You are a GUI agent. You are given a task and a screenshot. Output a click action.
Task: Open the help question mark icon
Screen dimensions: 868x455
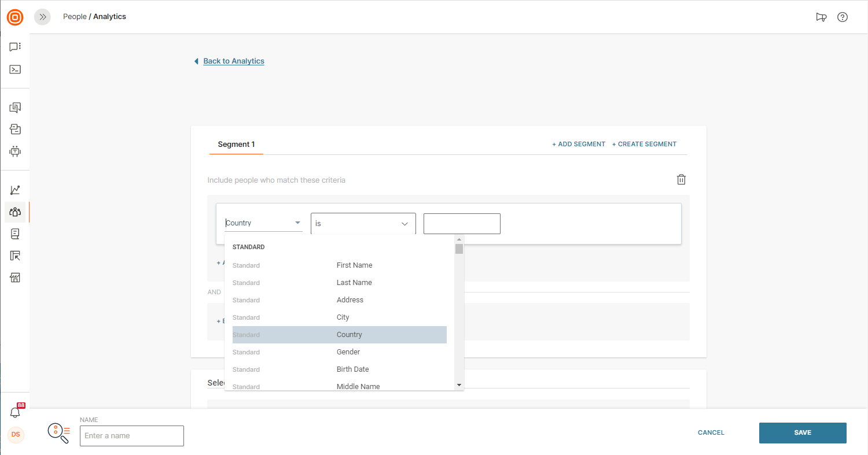point(843,17)
